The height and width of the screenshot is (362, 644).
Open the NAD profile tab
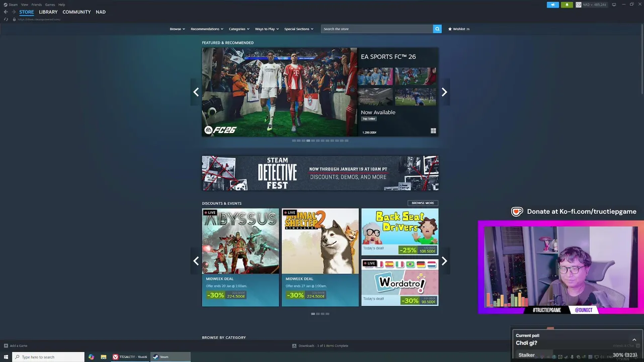tap(101, 12)
